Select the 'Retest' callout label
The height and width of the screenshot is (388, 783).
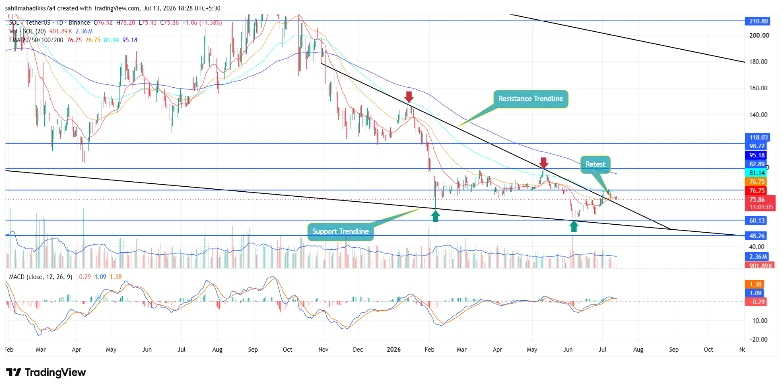click(x=595, y=164)
